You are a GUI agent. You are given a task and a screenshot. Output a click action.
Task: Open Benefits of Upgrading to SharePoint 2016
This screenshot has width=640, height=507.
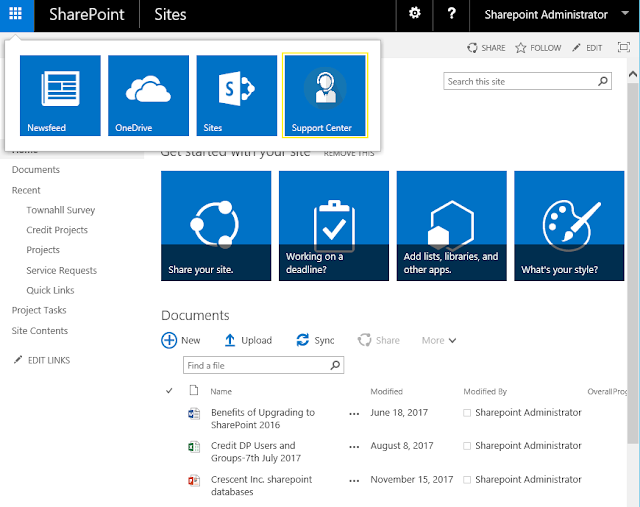click(x=263, y=418)
